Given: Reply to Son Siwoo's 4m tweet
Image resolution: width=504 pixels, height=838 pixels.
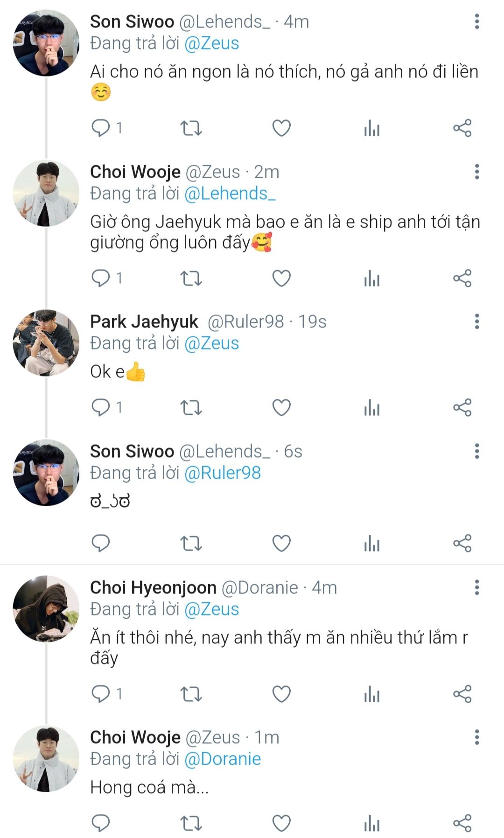Looking at the screenshot, I should point(100,128).
